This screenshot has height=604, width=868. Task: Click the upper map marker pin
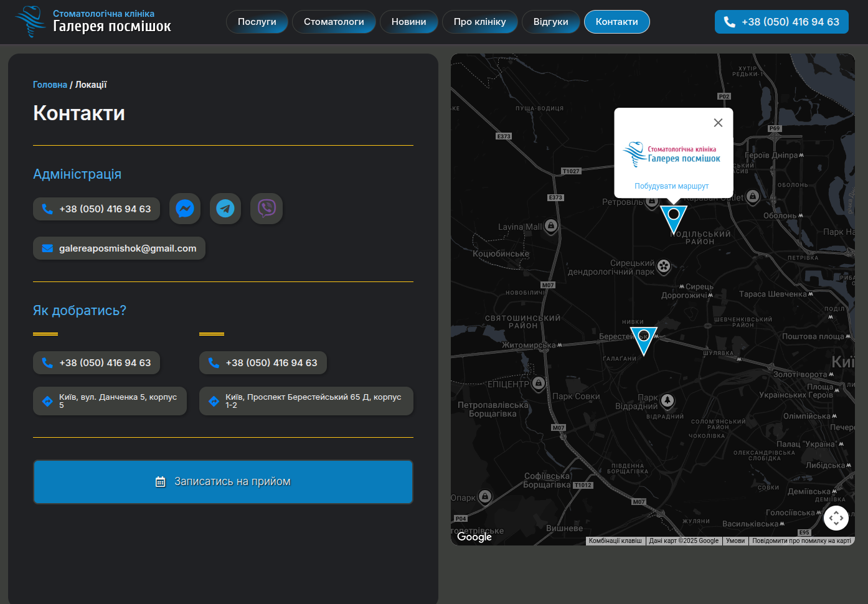[673, 217]
